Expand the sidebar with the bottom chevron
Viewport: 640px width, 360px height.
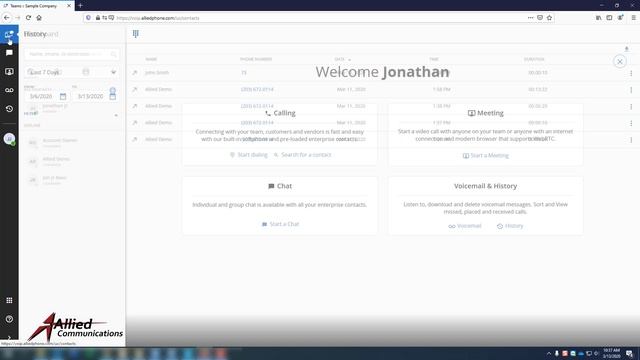tap(9, 338)
